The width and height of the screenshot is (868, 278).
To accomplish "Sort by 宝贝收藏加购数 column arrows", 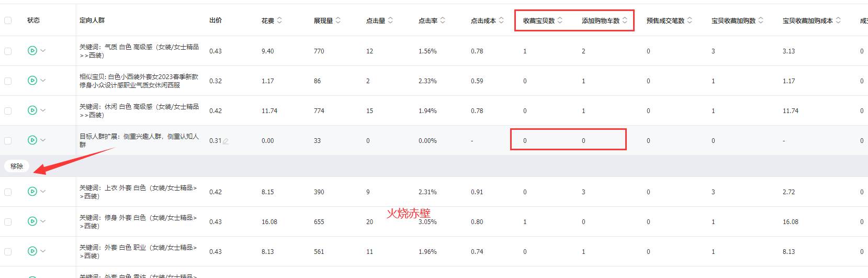I will 761,20.
